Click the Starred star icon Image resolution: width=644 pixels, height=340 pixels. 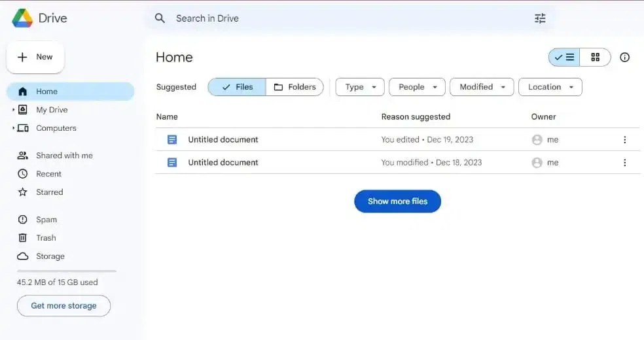[23, 192]
